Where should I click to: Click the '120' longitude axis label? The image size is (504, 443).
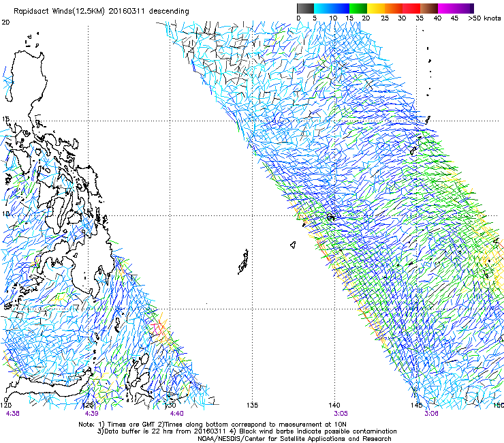coord(5,405)
